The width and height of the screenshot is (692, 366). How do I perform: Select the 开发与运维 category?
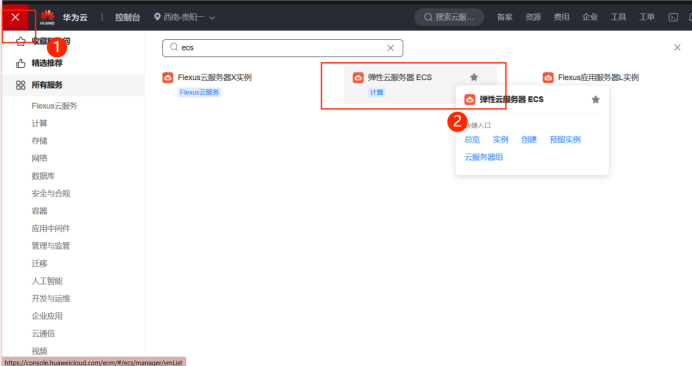point(51,298)
